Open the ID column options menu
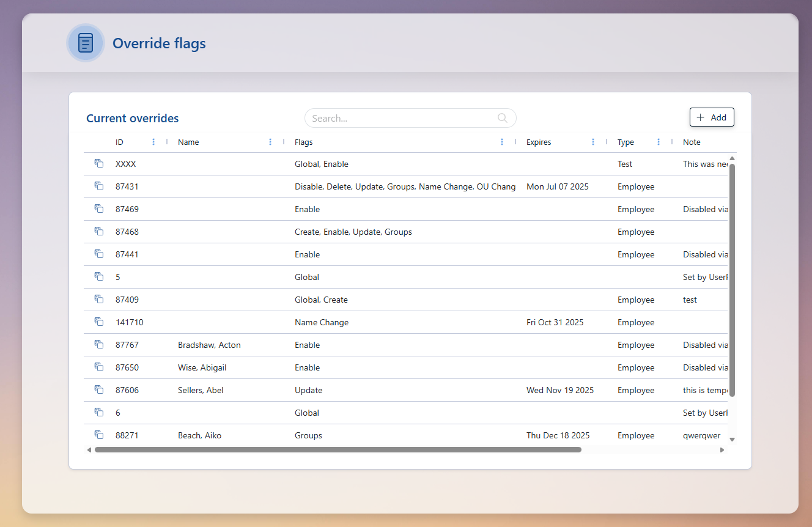The width and height of the screenshot is (812, 527). 153,142
